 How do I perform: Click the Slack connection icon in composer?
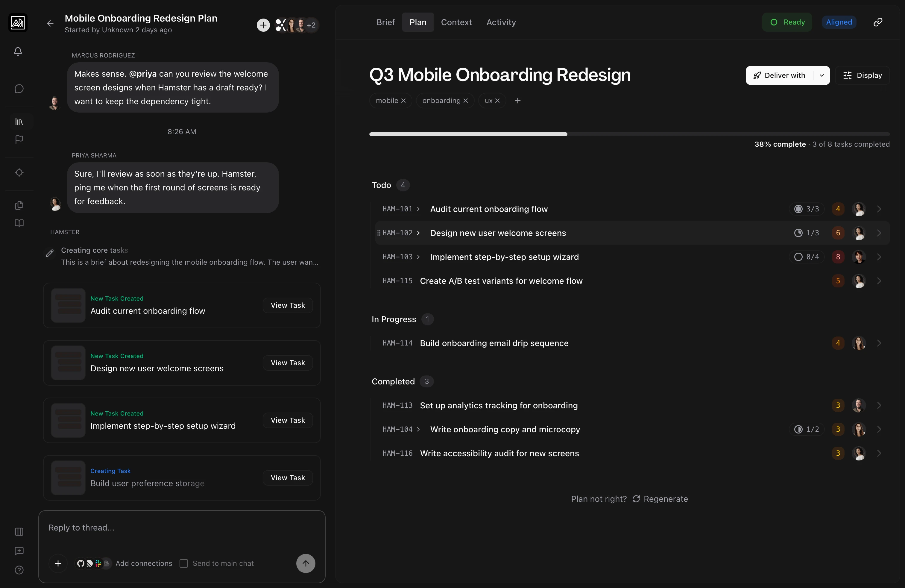pos(98,564)
